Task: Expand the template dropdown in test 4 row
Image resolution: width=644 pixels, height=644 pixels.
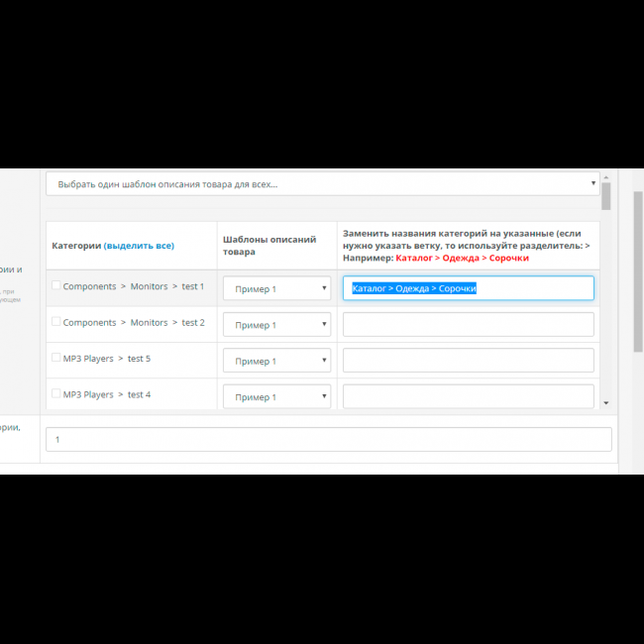Action: point(276,396)
